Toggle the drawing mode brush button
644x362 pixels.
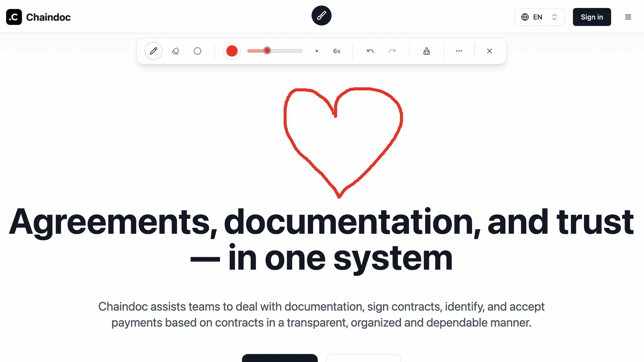[x=321, y=15]
